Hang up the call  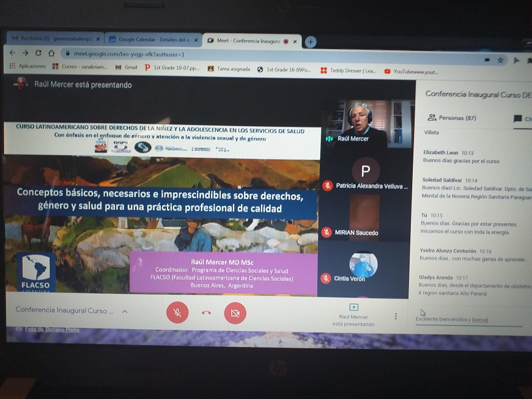pyautogui.click(x=206, y=313)
